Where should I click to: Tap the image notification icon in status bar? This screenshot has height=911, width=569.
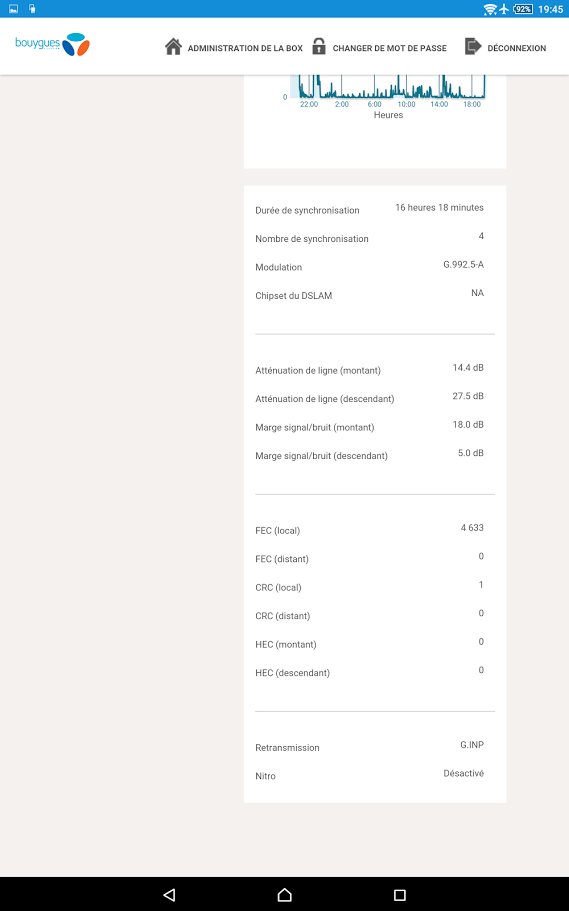coord(13,9)
